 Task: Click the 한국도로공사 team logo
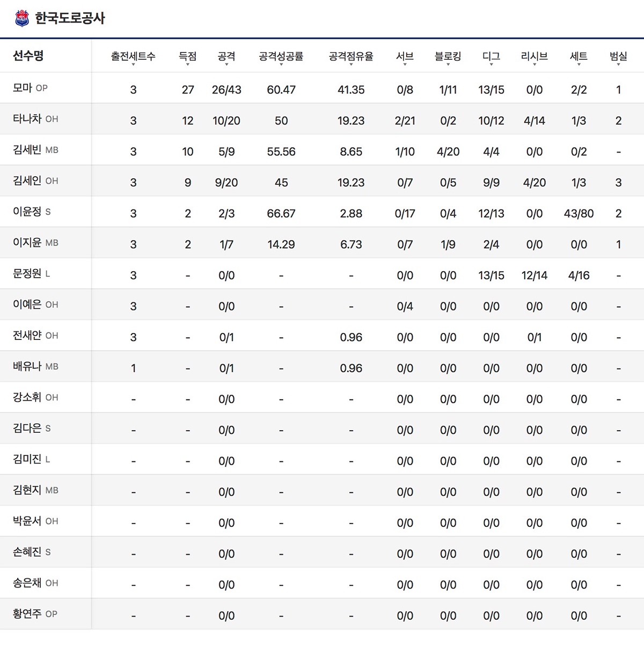[22, 18]
